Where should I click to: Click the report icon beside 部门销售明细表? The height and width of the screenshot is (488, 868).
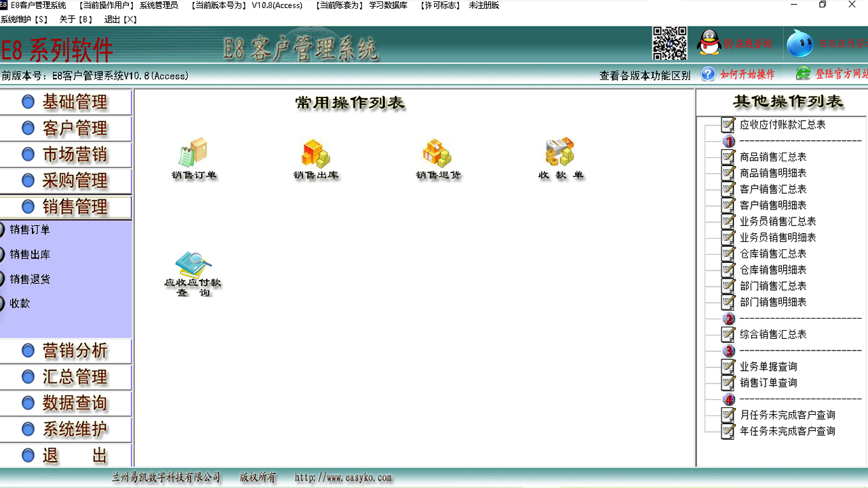(x=728, y=302)
